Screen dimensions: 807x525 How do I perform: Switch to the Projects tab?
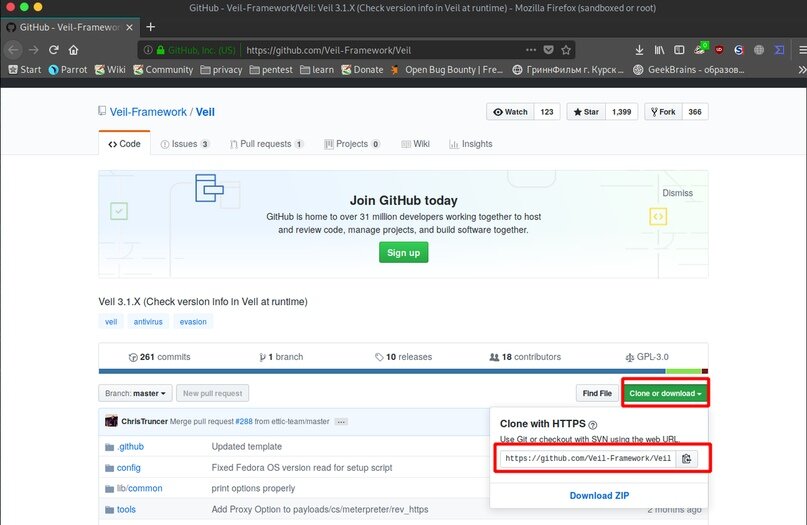352,144
